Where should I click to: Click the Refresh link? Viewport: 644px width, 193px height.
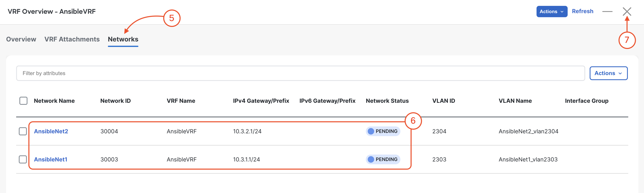[583, 11]
